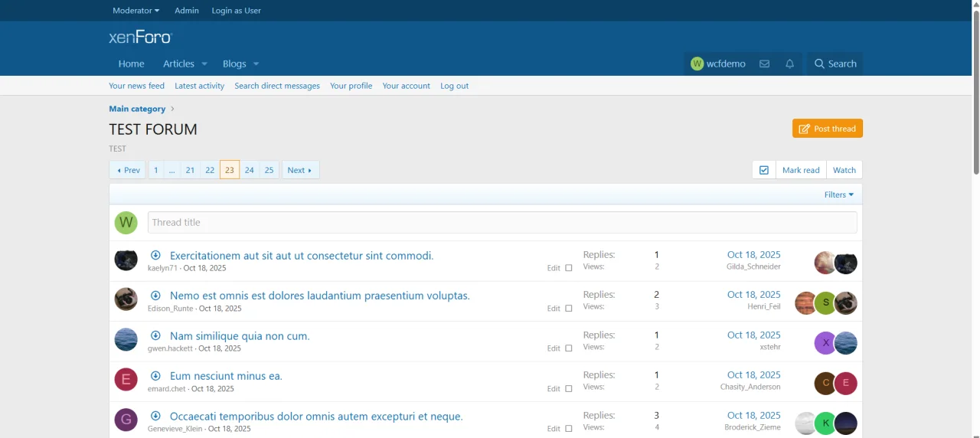The width and height of the screenshot is (980, 438).
Task: Go to page 24 of the forum
Action: coord(250,170)
